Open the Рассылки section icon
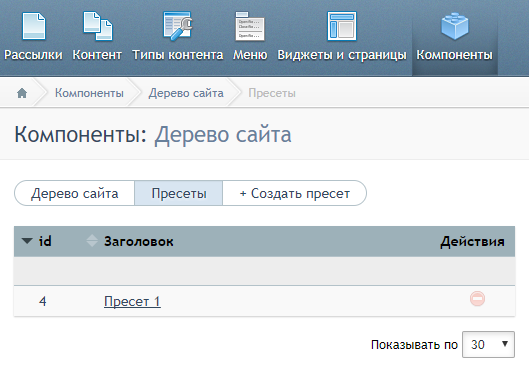 (33, 26)
